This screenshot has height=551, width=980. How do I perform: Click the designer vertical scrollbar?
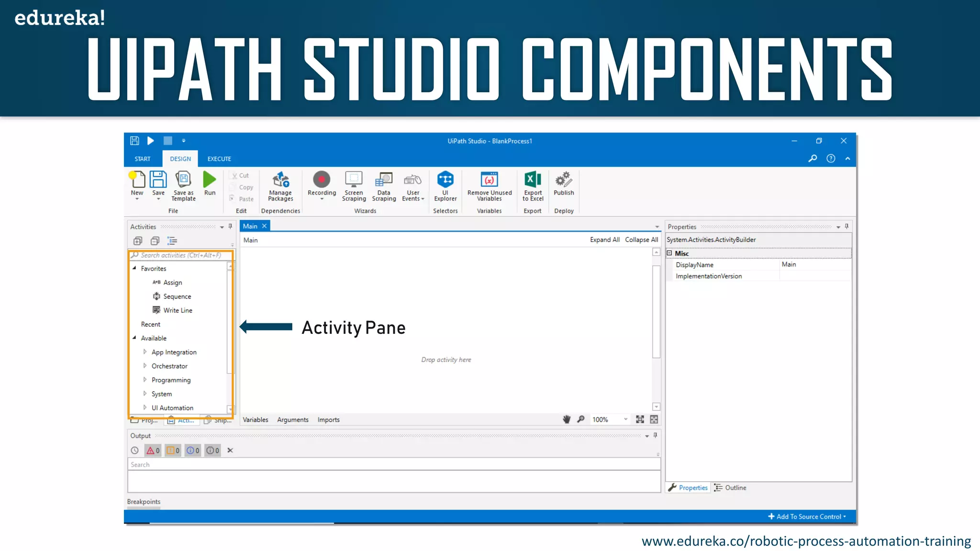656,311
